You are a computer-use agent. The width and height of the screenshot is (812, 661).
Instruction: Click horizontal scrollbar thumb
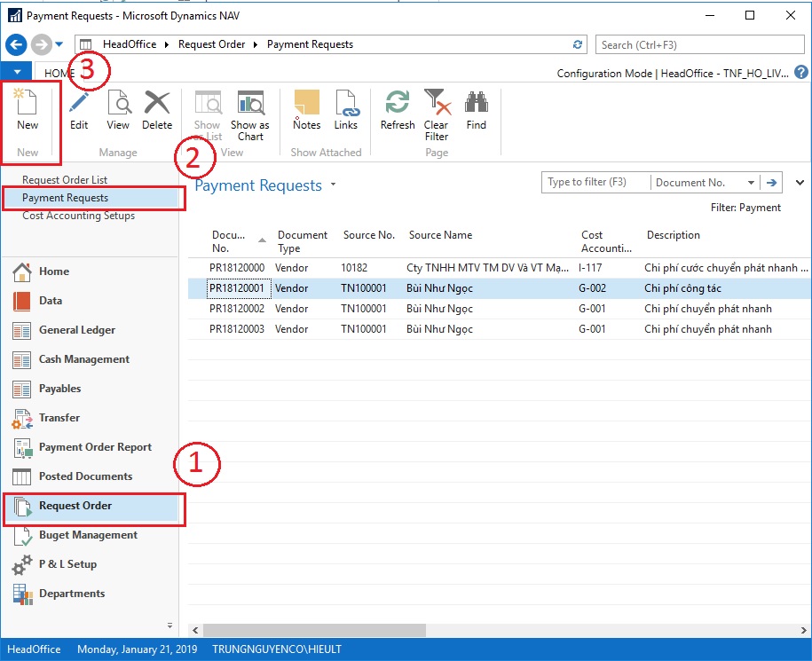(314, 631)
